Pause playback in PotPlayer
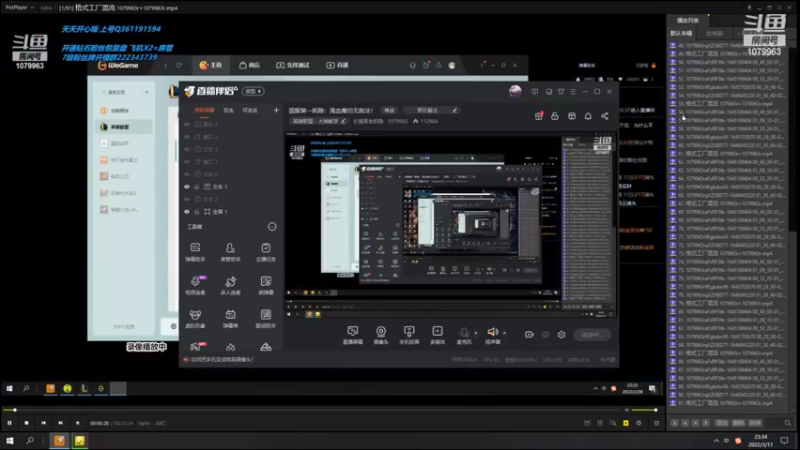 coord(9,423)
